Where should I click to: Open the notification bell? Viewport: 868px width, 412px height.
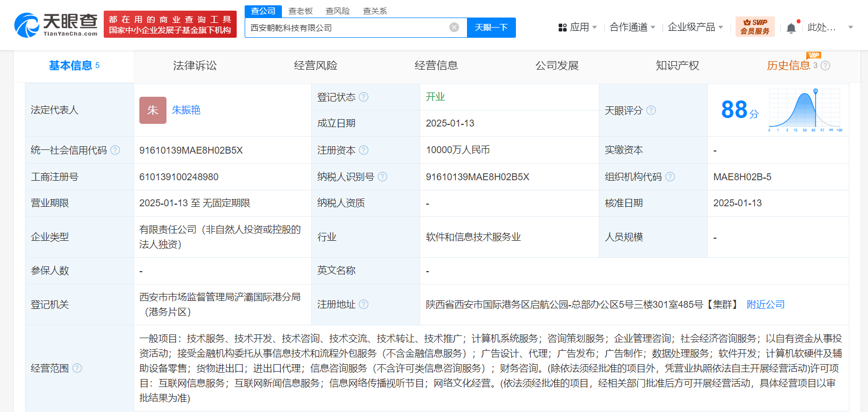791,28
